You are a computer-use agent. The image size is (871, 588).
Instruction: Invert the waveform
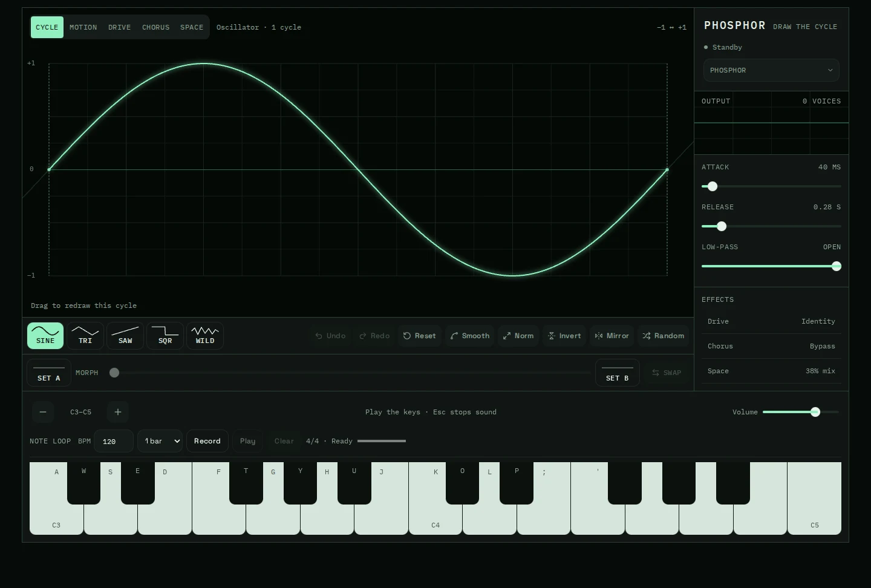[564, 336]
